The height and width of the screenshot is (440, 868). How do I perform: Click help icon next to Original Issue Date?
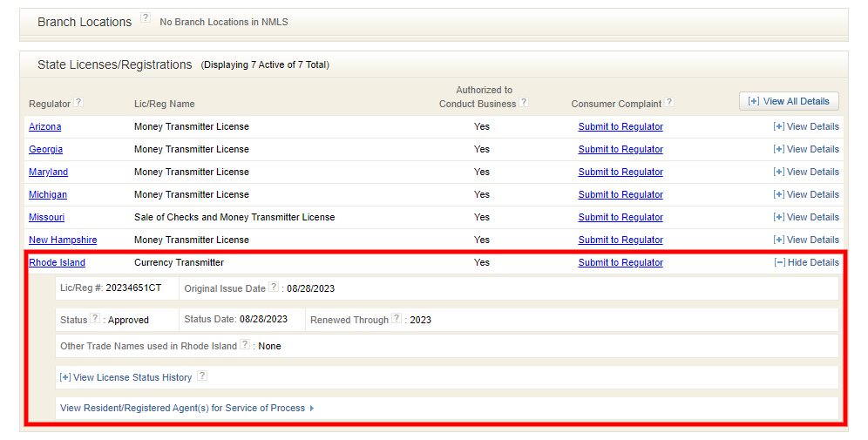point(274,287)
